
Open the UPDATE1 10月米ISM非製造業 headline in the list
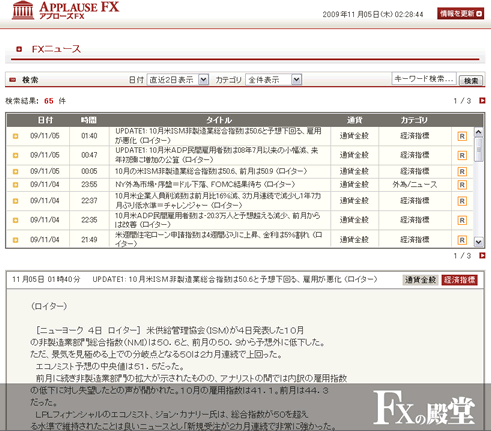click(218, 136)
